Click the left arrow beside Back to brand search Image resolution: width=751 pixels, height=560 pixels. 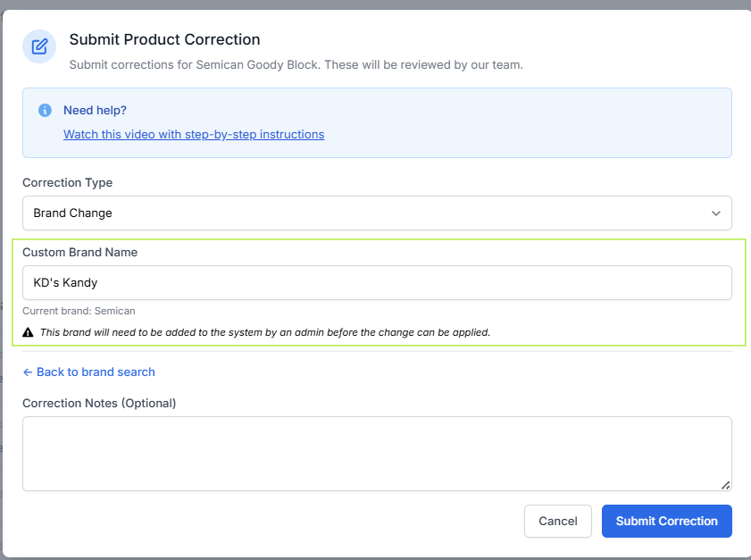pyautogui.click(x=28, y=372)
